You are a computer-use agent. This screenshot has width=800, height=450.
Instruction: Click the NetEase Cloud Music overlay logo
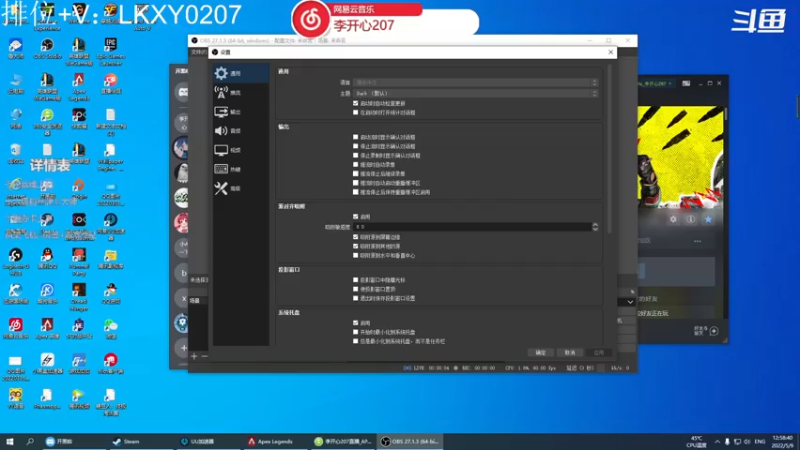(311, 19)
